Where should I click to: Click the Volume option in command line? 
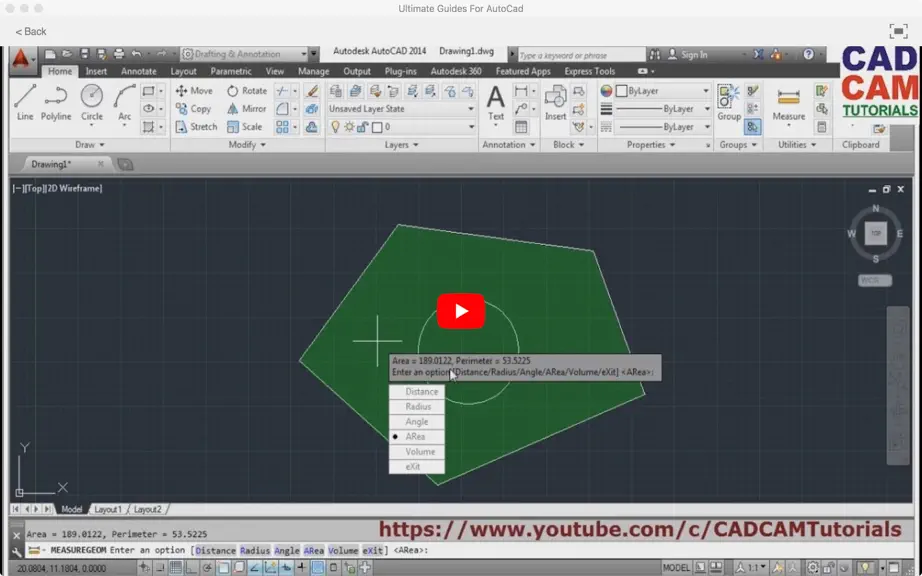point(343,551)
